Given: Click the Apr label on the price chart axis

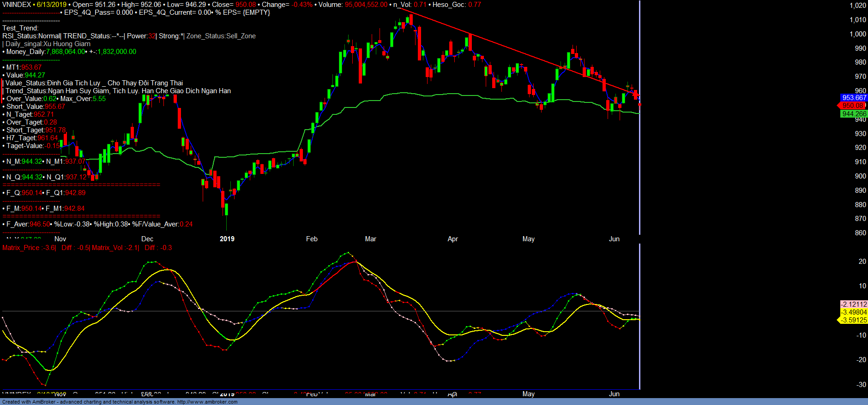Looking at the screenshot, I should click(452, 239).
